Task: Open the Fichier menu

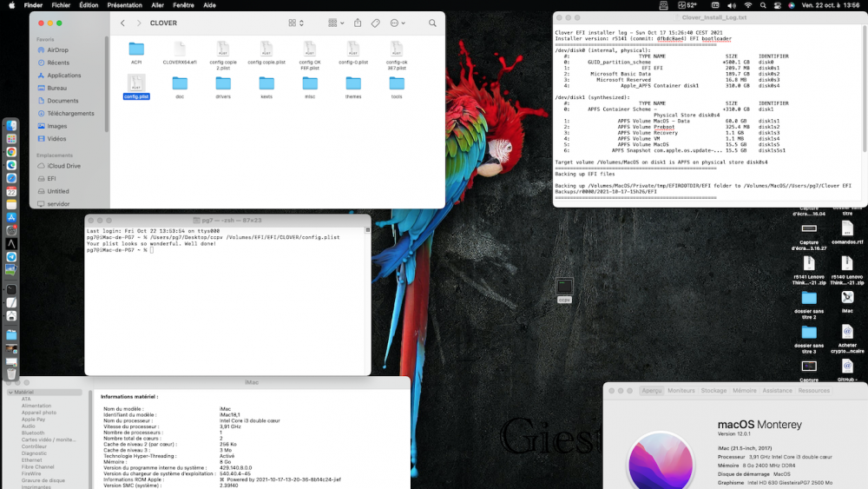Action: (x=61, y=5)
